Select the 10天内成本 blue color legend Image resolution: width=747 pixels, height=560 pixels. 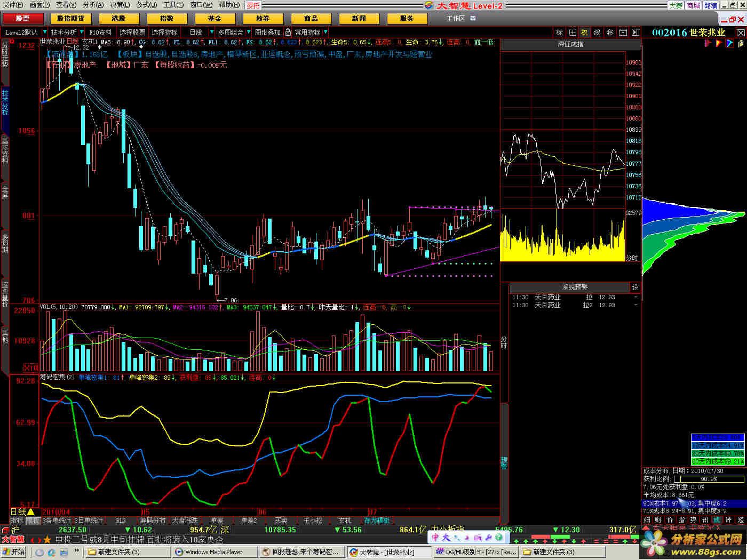click(x=717, y=445)
